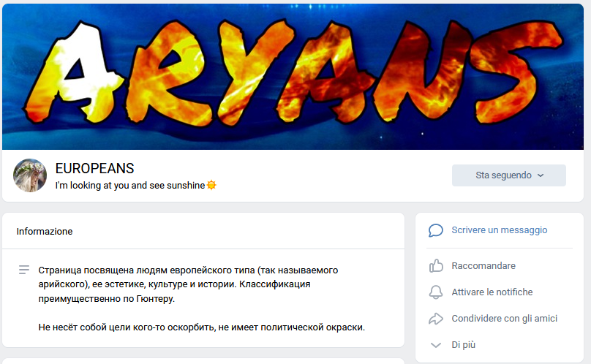Click the EUROPEANS group title
Viewport: 591px width, 364px height.
coord(94,168)
